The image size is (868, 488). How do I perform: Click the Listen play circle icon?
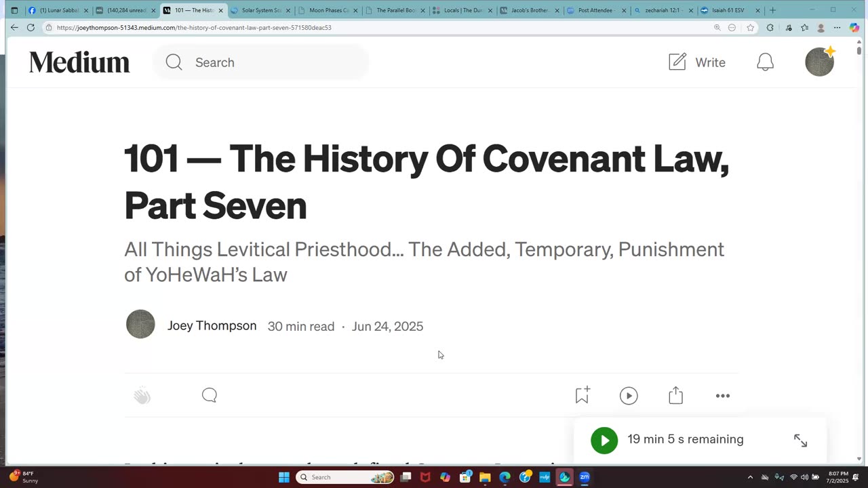(x=629, y=396)
